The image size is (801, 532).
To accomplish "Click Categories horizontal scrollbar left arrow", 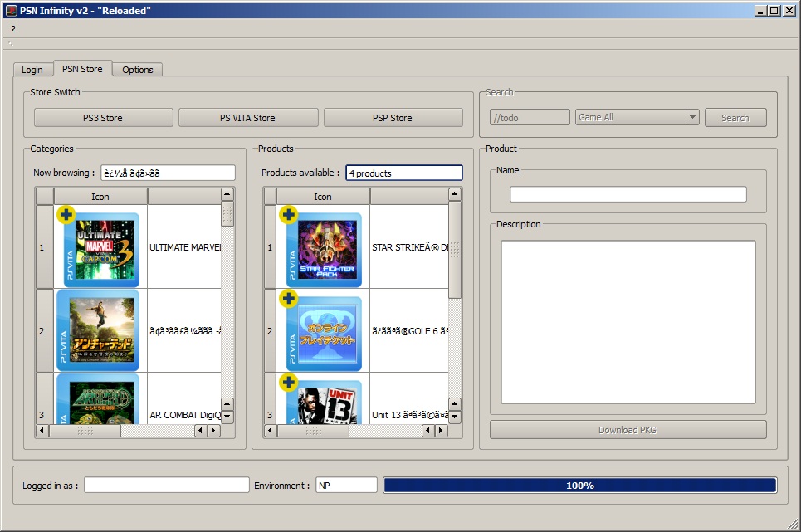I will (x=42, y=431).
